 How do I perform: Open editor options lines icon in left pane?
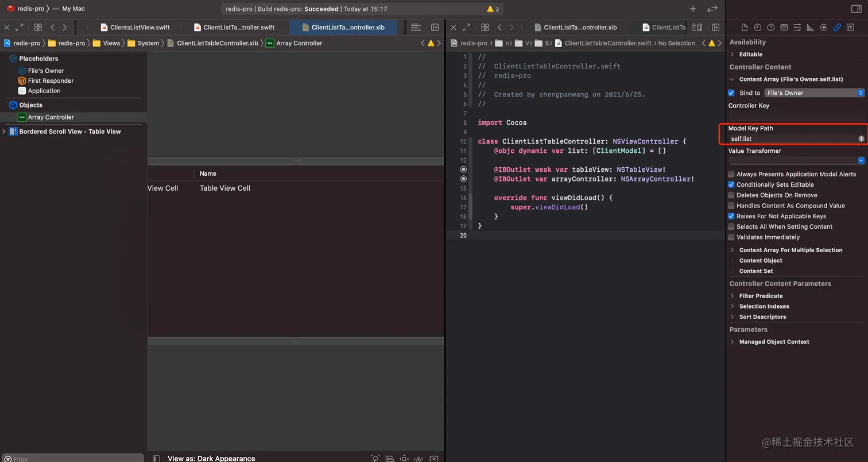point(416,27)
